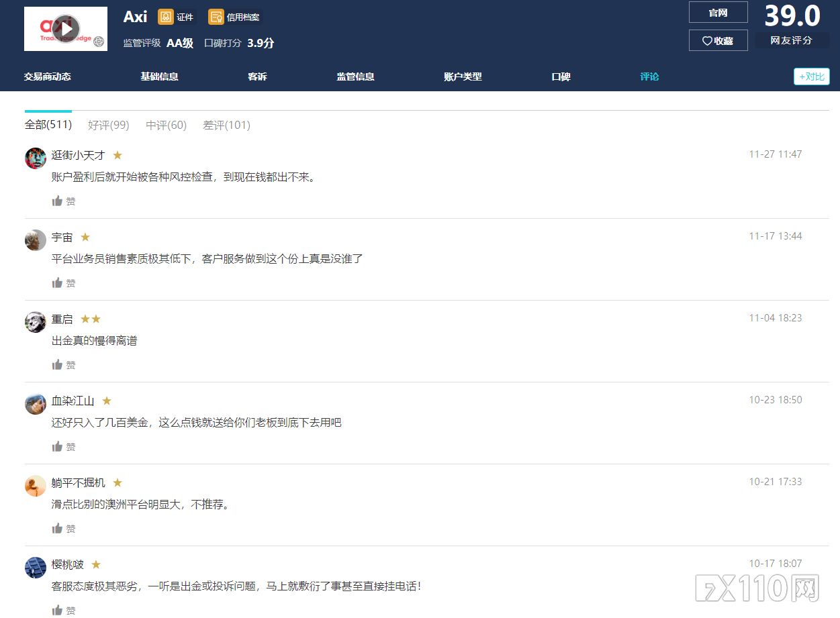The height and width of the screenshot is (618, 840).
Task: Select the 好评(99) rating filter
Action: point(108,125)
